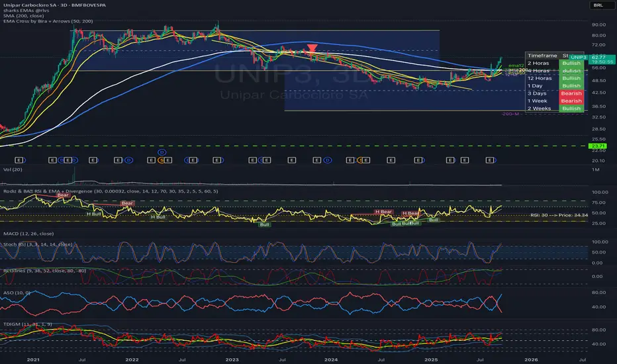Click the 12 Horas row Bullish cell
This screenshot has width=617, height=364.
coord(571,78)
